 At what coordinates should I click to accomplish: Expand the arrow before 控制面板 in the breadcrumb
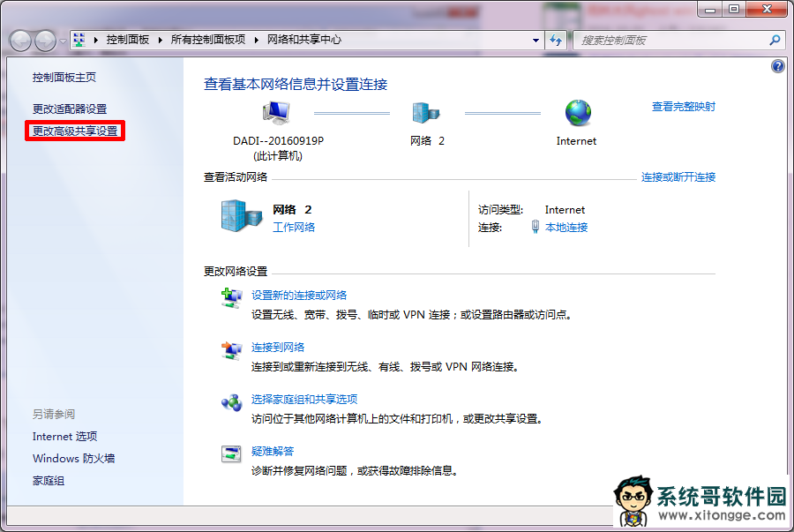95,40
